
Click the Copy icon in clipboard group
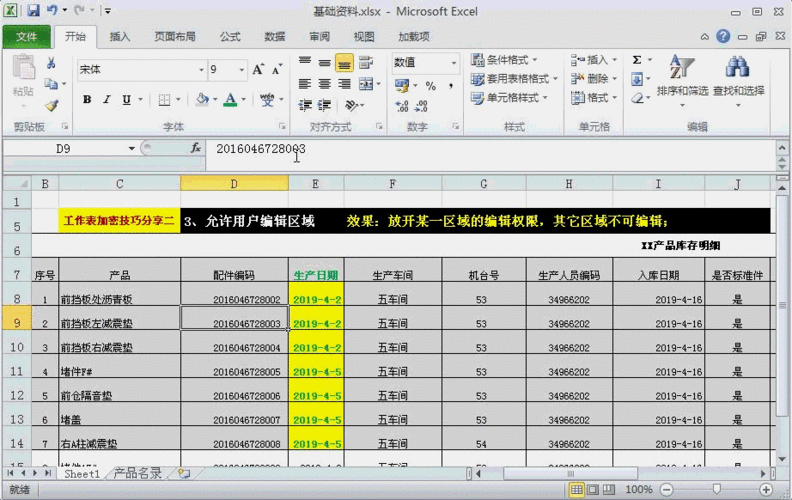[51, 84]
